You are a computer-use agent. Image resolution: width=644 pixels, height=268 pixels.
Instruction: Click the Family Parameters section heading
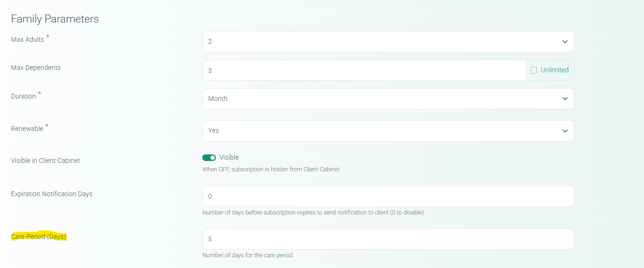55,19
